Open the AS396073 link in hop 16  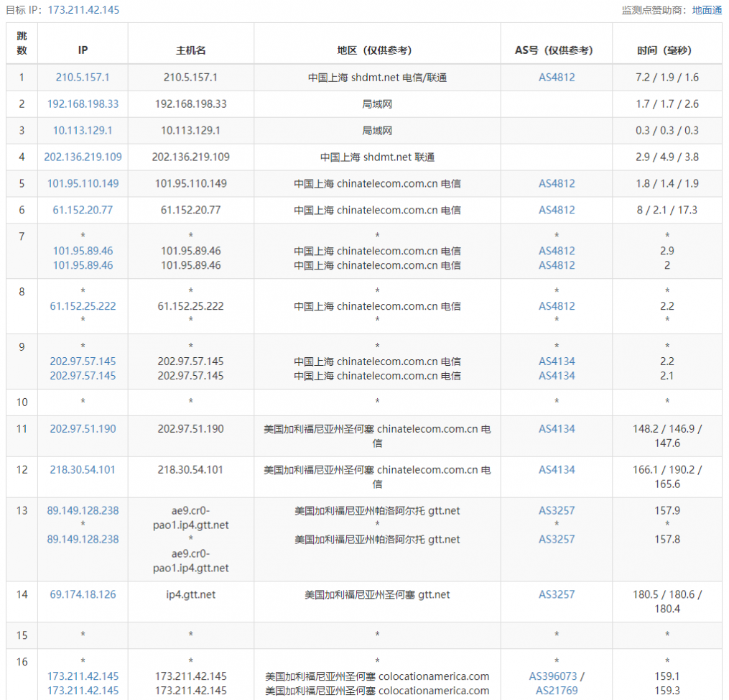(553, 676)
